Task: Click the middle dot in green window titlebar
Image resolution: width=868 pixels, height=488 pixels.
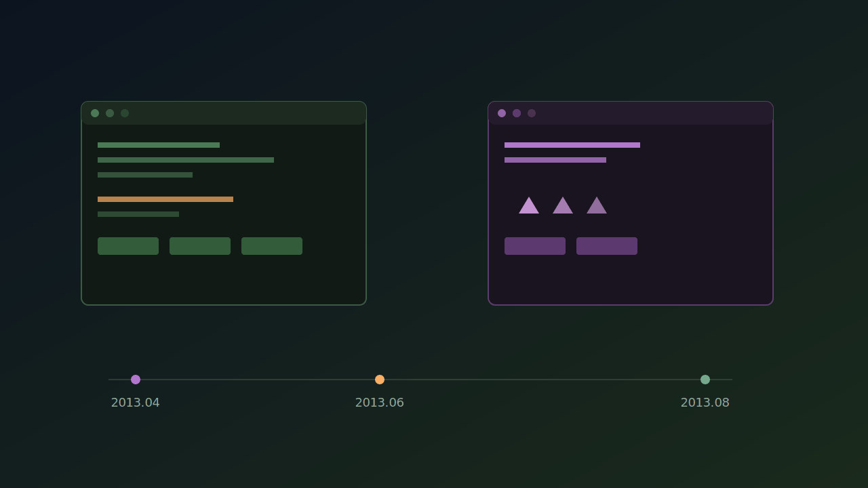Action: click(x=110, y=113)
